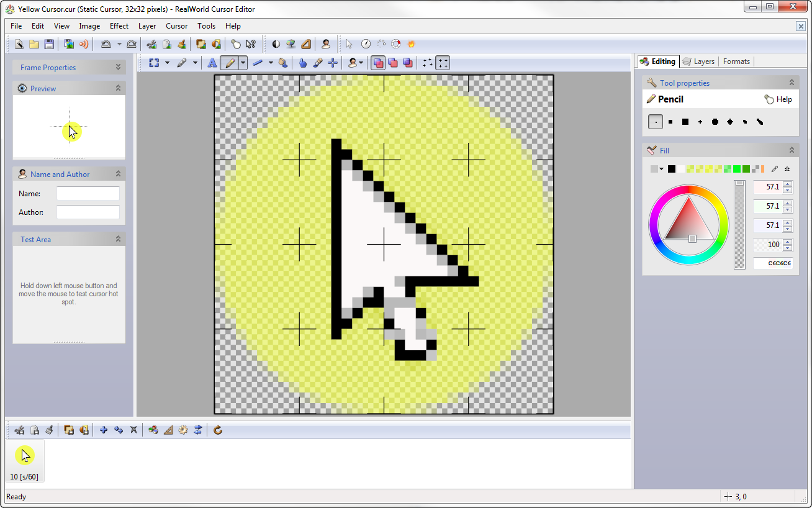Switch to the Layers tab
Viewport: 812px width, 508px height.
click(x=698, y=61)
